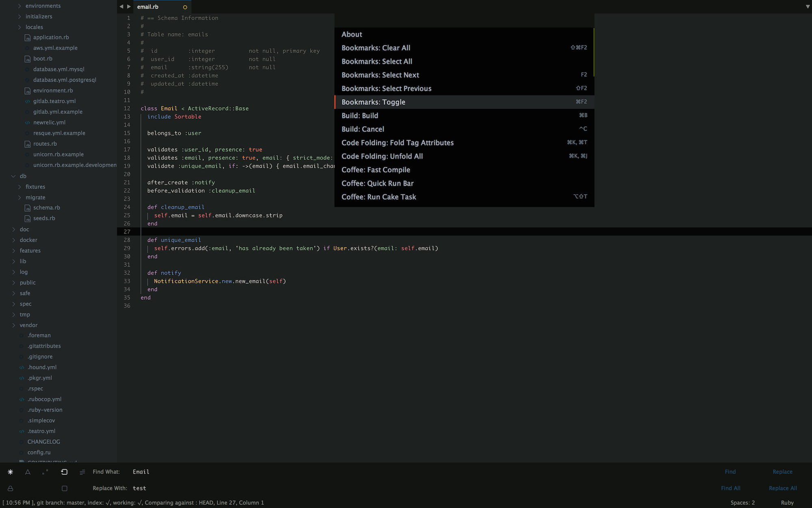
Task: Open .gitignore file in sidebar
Action: [40, 356]
